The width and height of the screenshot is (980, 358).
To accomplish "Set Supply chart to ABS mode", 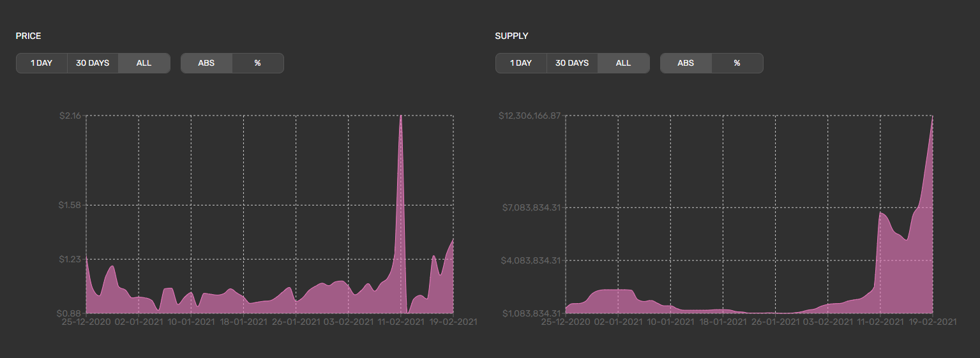I will coord(686,63).
